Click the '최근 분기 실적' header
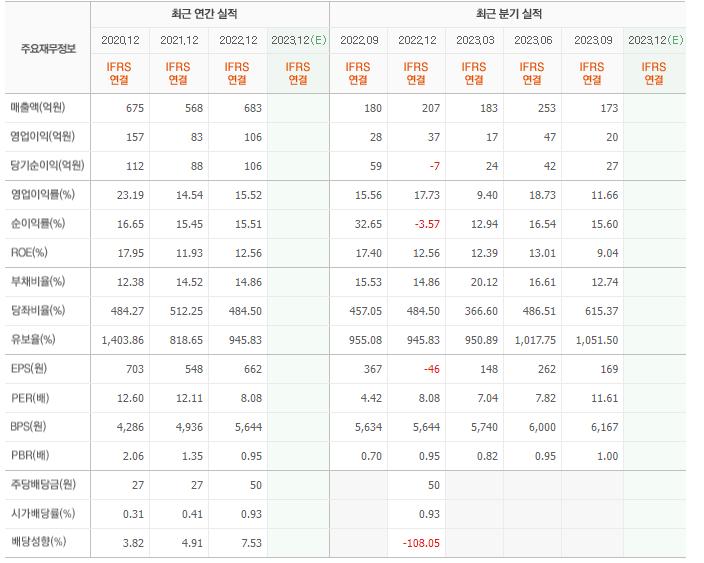 [x=509, y=14]
